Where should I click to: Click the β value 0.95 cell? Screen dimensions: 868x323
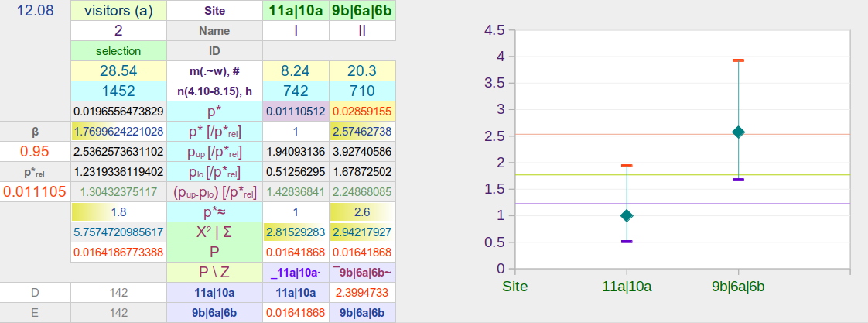pos(35,152)
